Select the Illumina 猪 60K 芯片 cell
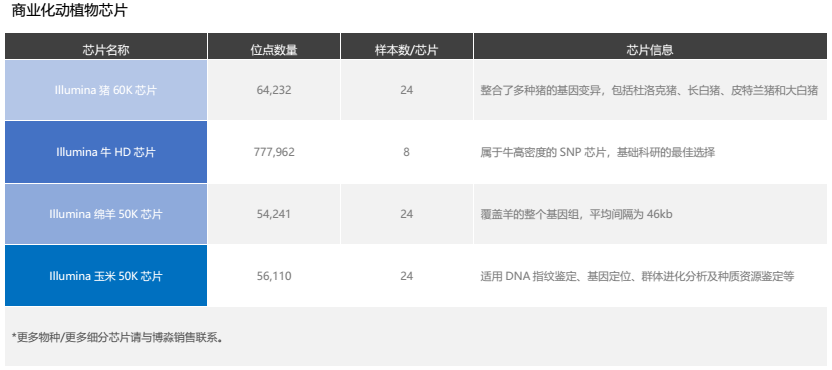 click(x=106, y=90)
